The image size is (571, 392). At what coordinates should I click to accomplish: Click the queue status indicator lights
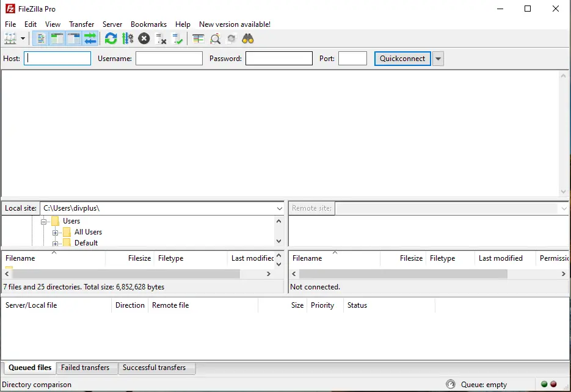pyautogui.click(x=548, y=385)
